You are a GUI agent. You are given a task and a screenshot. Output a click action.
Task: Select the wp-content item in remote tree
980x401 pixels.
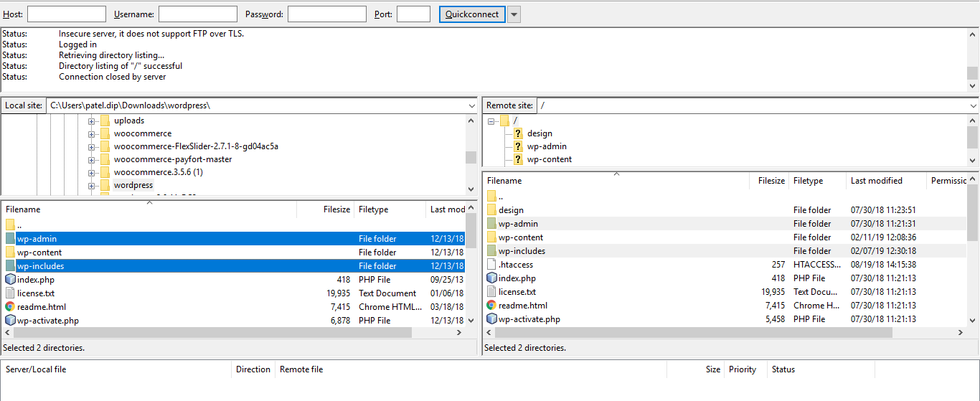[x=549, y=159]
